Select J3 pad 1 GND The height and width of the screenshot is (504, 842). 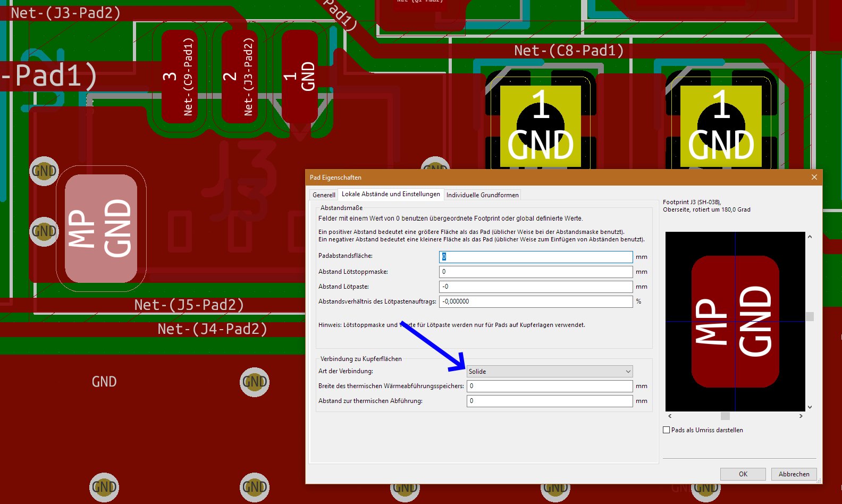299,76
